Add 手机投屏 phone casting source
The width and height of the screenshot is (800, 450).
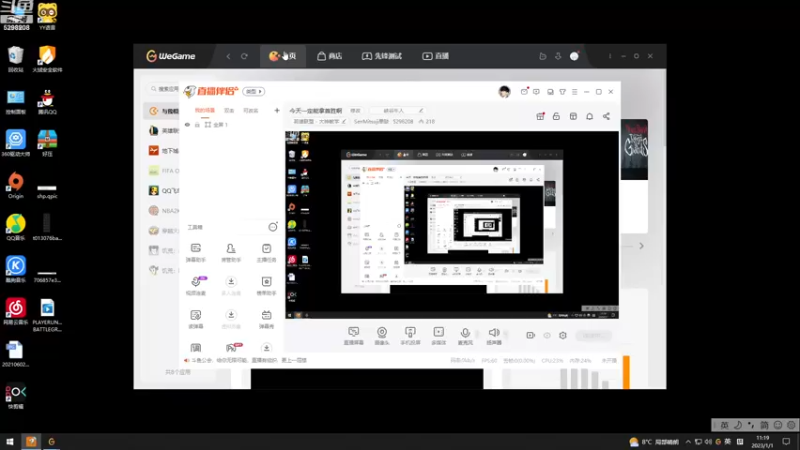coord(410,336)
